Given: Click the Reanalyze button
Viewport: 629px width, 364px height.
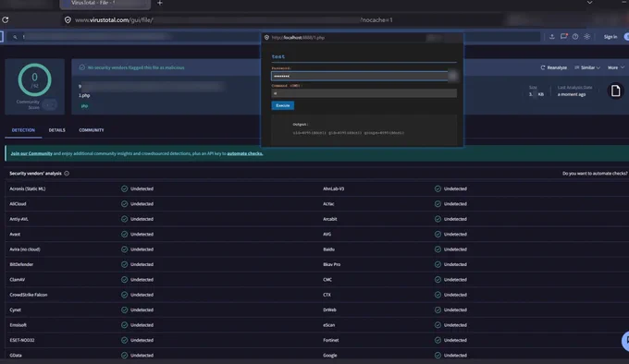Looking at the screenshot, I should point(553,67).
